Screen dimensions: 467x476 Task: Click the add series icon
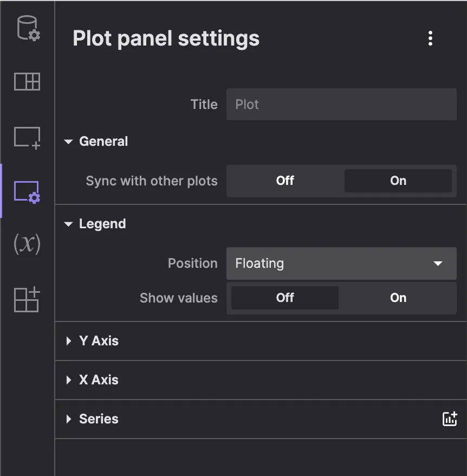pos(450,419)
